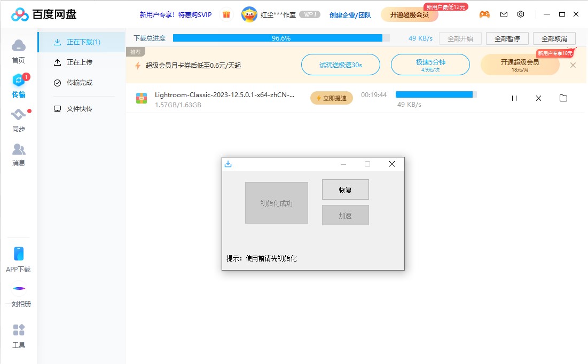The height and width of the screenshot is (364, 588).
Task: Pause the Lightroom-Classic download
Action: pos(514,98)
